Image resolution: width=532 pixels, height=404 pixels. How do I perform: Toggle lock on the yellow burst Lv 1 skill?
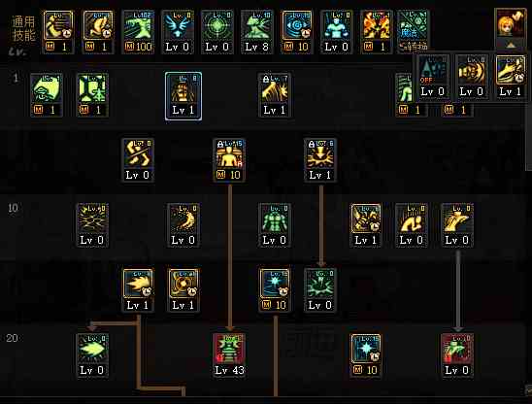coord(311,145)
